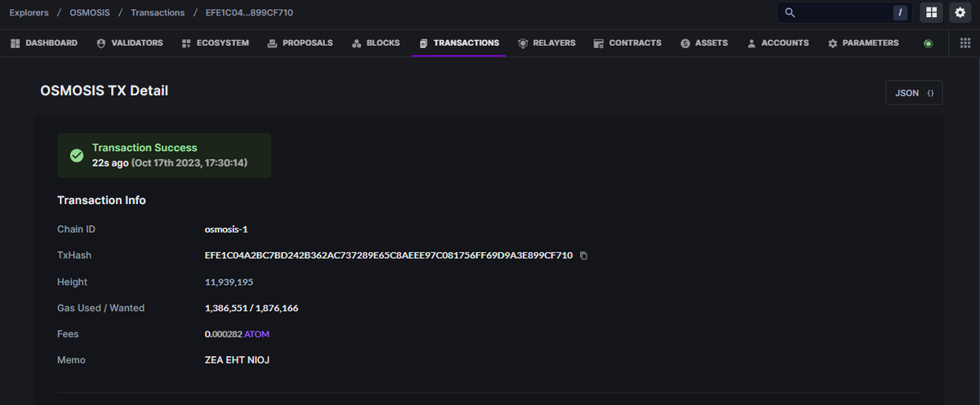Click the Dashboard tab grid icon
The image size is (980, 405).
click(x=16, y=43)
